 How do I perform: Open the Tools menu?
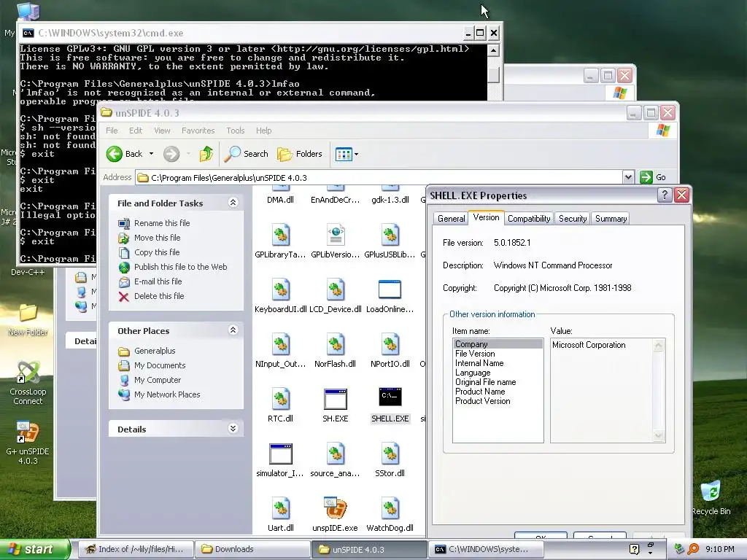tap(236, 131)
